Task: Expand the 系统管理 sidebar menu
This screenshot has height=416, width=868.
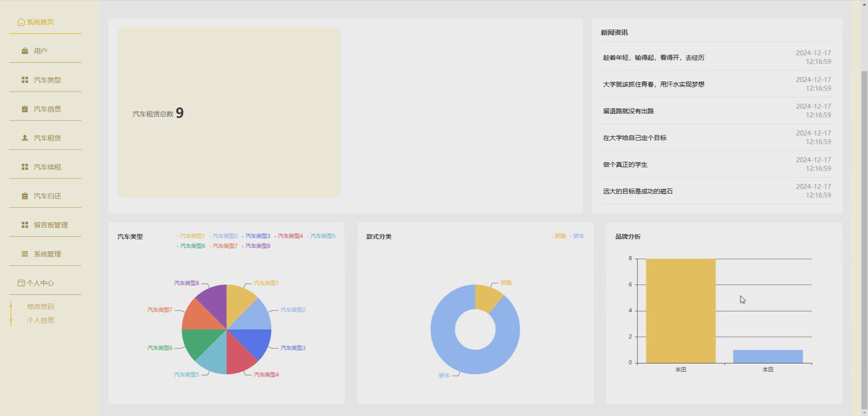Action: (45, 254)
